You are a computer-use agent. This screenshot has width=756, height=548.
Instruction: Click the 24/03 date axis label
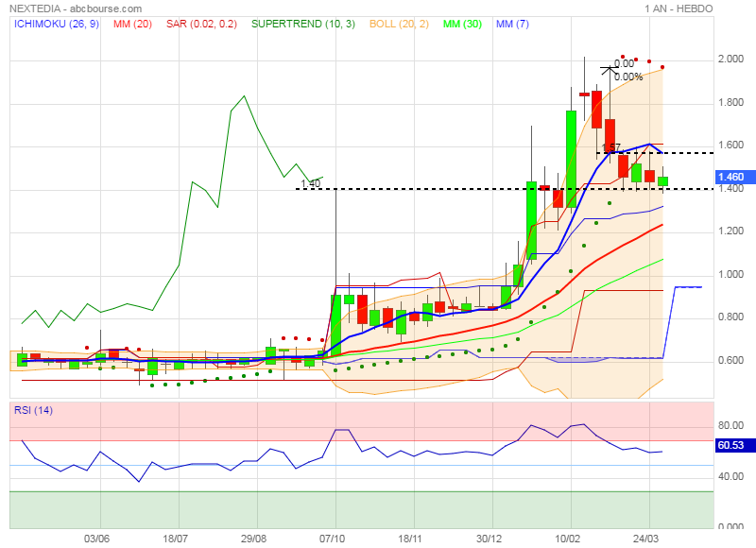click(x=646, y=539)
